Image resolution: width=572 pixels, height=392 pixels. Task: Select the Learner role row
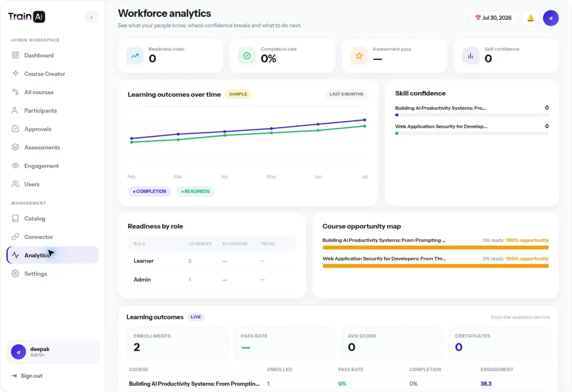[212, 261]
